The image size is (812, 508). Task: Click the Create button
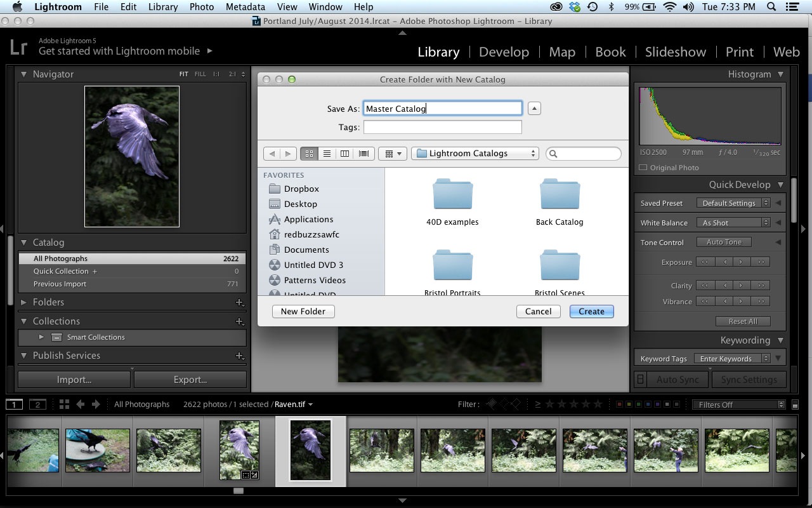coord(591,311)
